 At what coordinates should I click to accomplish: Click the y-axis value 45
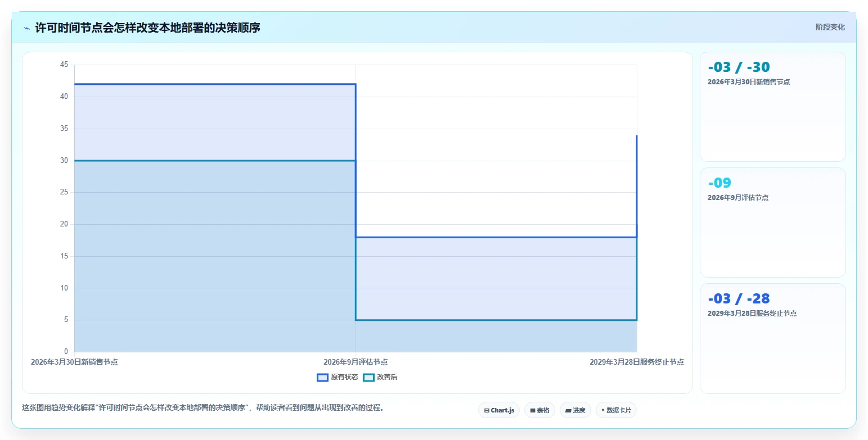coord(64,65)
